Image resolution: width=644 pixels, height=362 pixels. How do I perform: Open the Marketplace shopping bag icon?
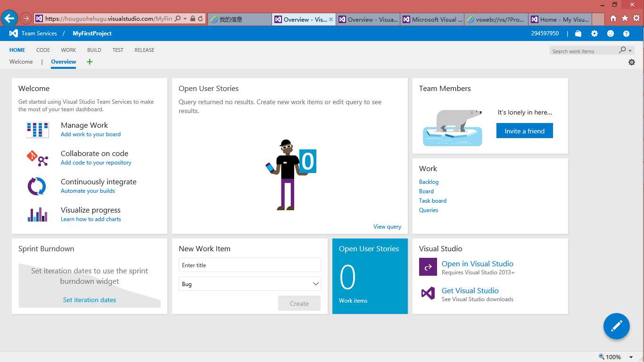pyautogui.click(x=578, y=33)
